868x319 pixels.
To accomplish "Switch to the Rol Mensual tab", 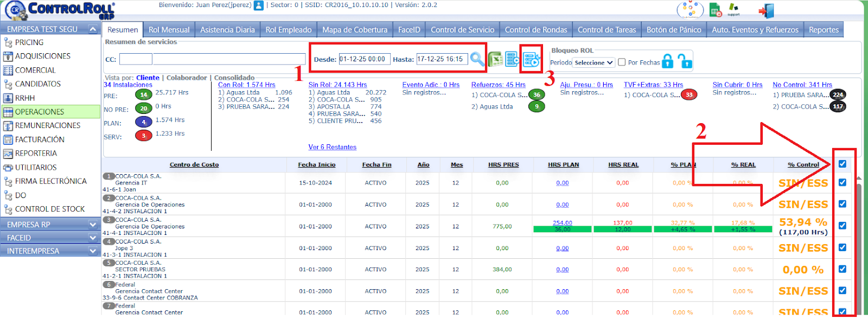I will pos(169,30).
